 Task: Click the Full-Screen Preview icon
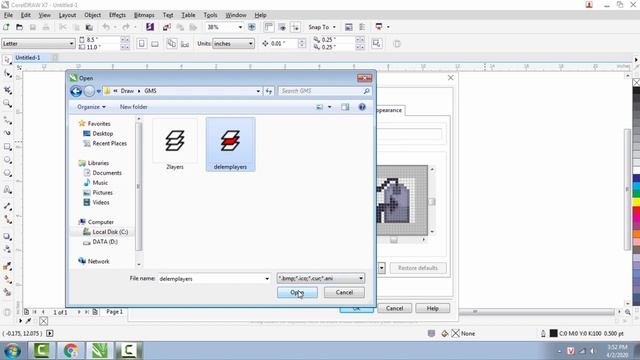[x=252, y=27]
